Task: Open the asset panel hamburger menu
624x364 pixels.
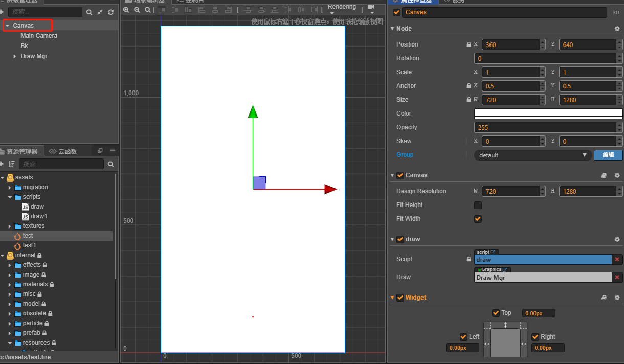Action: [x=113, y=151]
